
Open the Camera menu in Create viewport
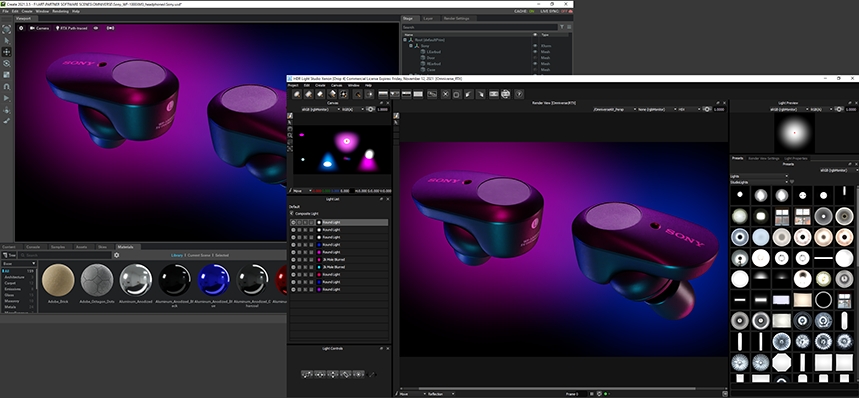coord(39,28)
